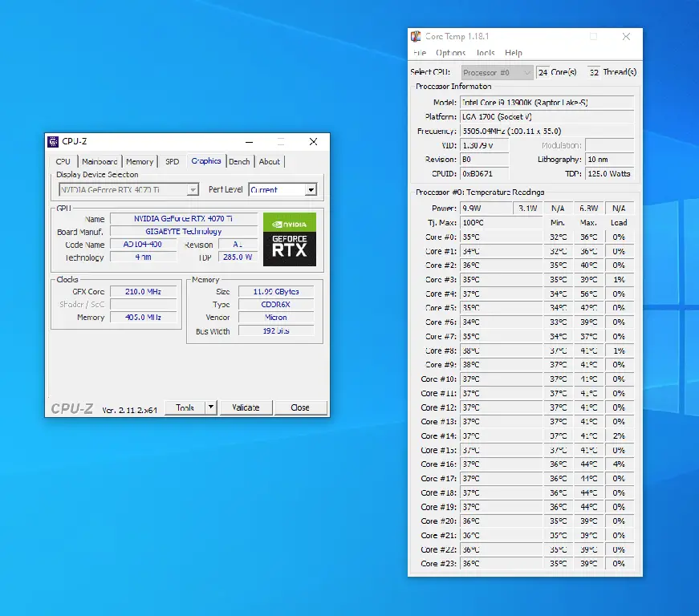Click the Core #23 temperature reading

point(501,563)
